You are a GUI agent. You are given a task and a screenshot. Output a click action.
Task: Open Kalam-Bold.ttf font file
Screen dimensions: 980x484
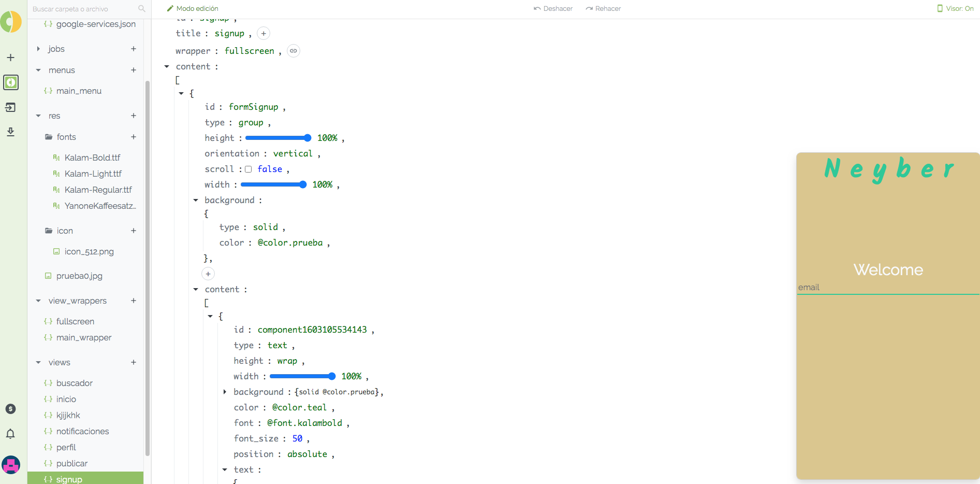click(x=92, y=158)
